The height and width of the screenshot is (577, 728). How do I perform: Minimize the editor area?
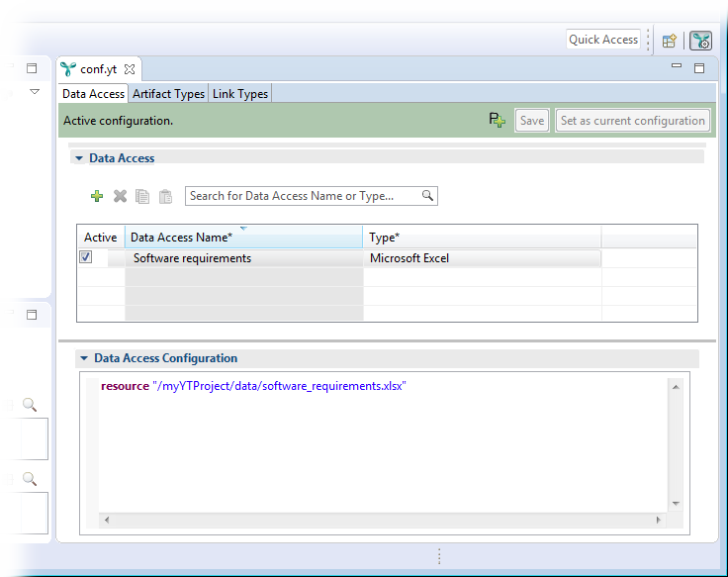(677, 66)
